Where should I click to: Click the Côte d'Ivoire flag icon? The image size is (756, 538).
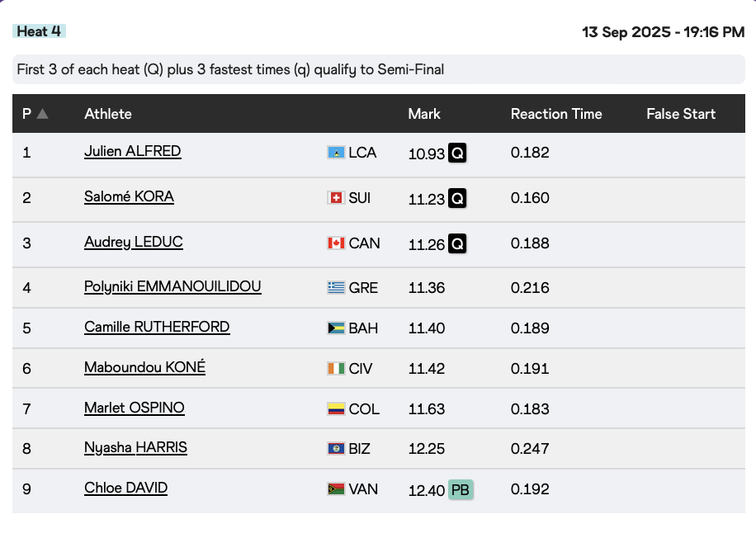(336, 369)
